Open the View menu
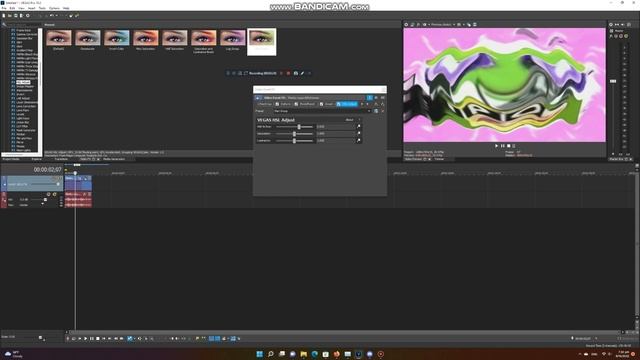640x360 pixels. (21, 8)
